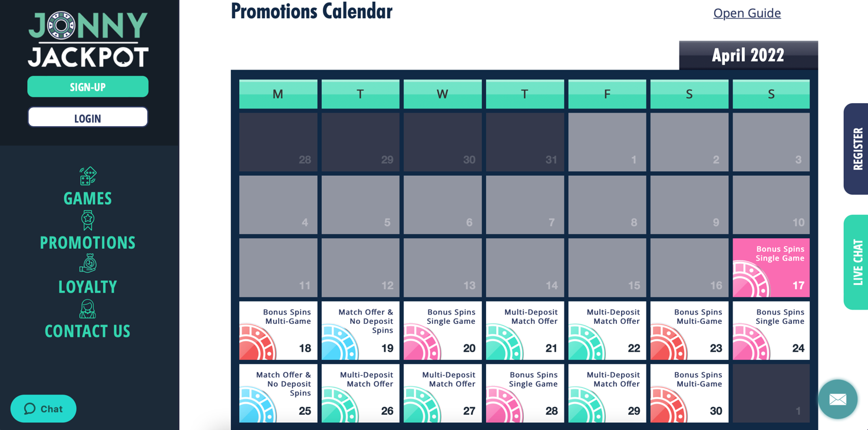Go to the Promotions menu item
This screenshot has height=430, width=868.
(x=88, y=242)
